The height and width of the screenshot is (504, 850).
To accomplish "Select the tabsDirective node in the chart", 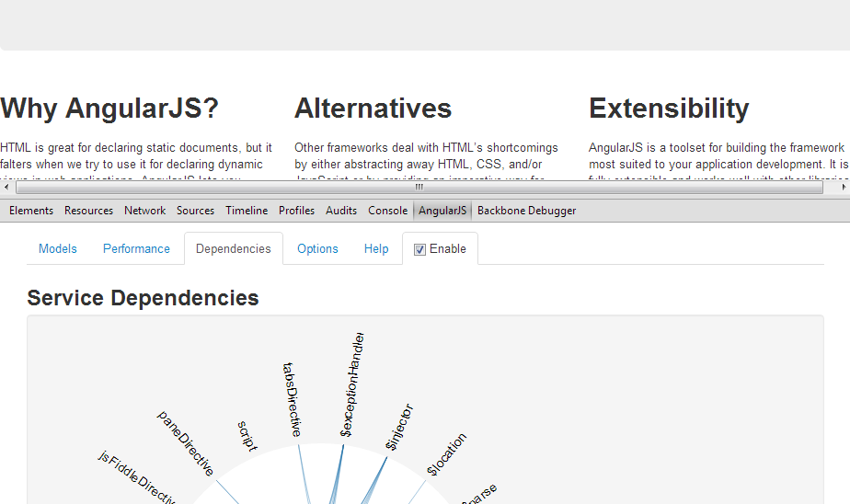I will pos(292,400).
